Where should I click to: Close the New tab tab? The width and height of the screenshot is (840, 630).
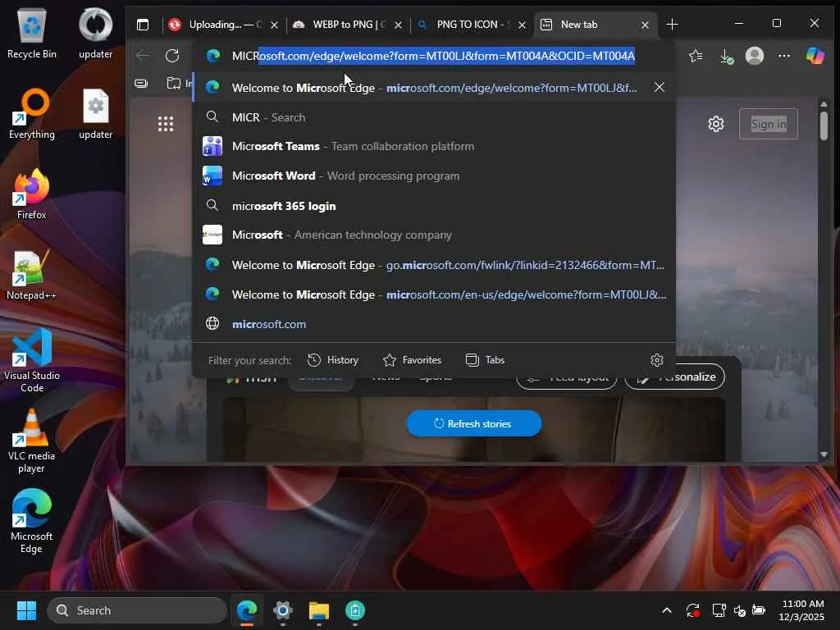pyautogui.click(x=645, y=25)
